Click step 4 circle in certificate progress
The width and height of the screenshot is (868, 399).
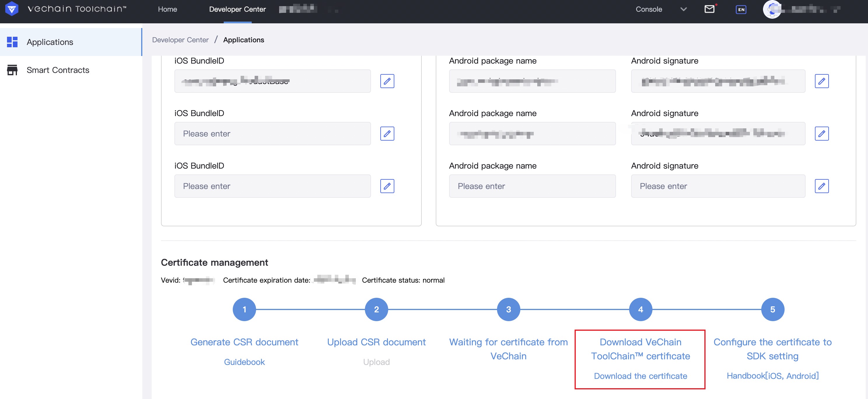click(x=640, y=309)
